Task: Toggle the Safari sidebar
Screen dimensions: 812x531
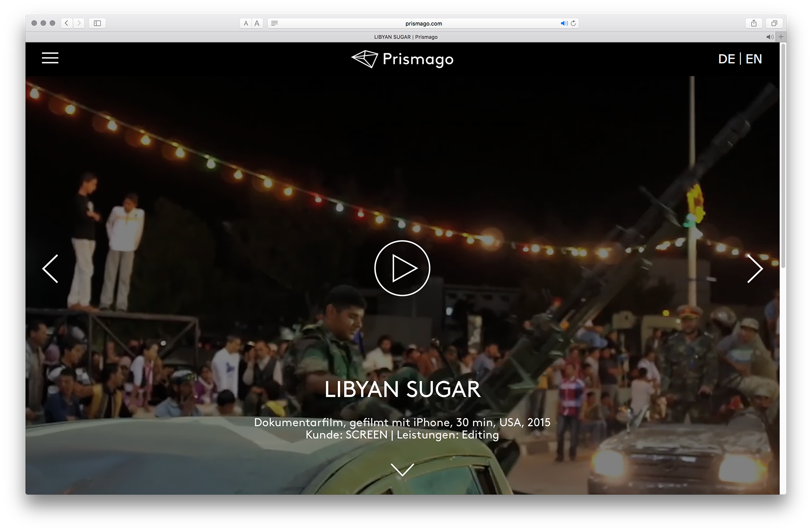Action: pos(97,23)
